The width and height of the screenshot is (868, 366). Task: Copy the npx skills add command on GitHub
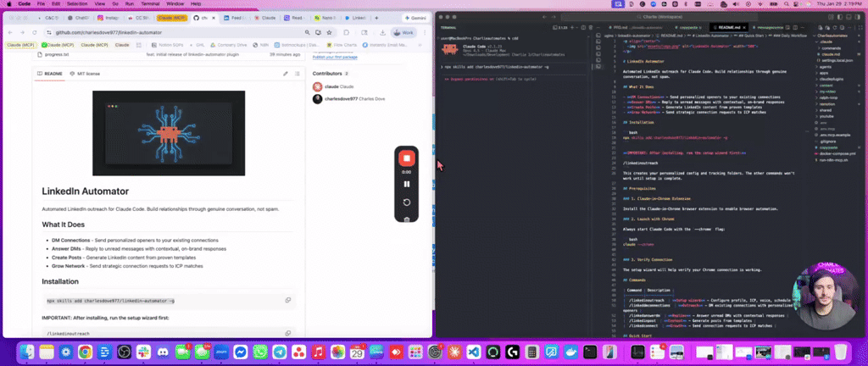coord(288,300)
